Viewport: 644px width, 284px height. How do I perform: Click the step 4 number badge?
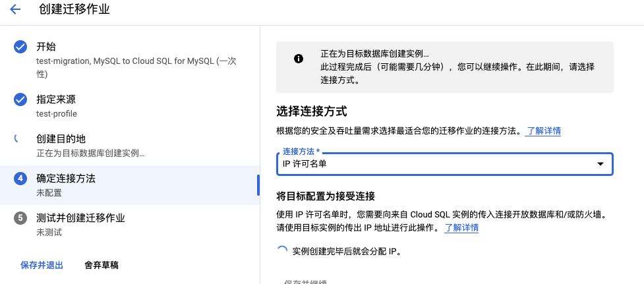point(20,179)
